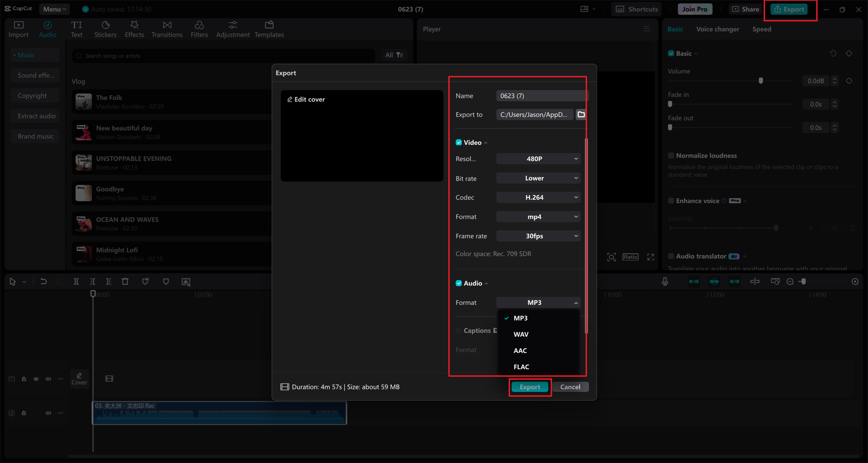
Task: Click the Volume slider handle
Action: click(761, 81)
